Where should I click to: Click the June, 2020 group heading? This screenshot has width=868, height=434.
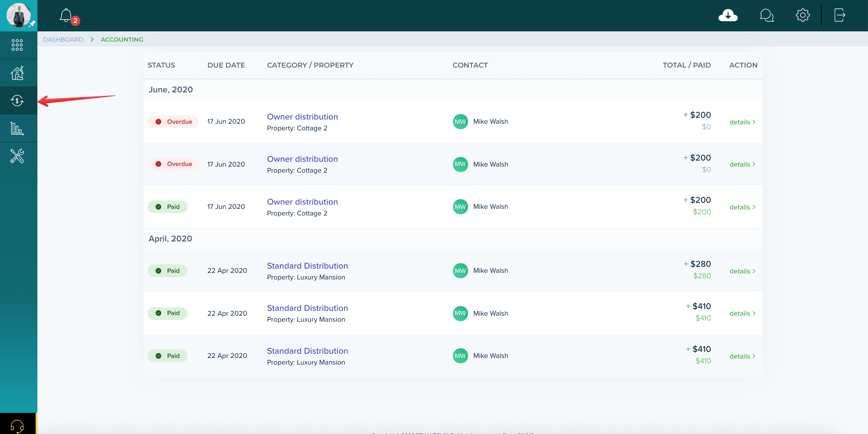(170, 89)
